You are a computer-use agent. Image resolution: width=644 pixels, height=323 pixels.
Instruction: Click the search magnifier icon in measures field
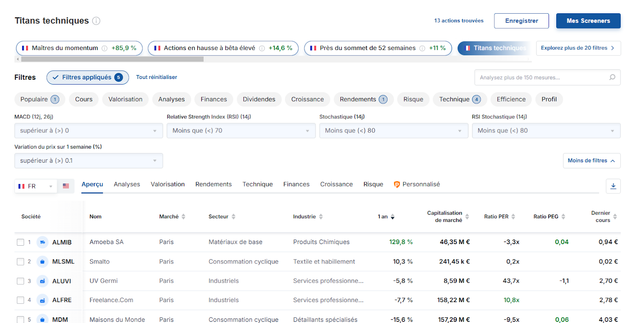[x=612, y=77]
